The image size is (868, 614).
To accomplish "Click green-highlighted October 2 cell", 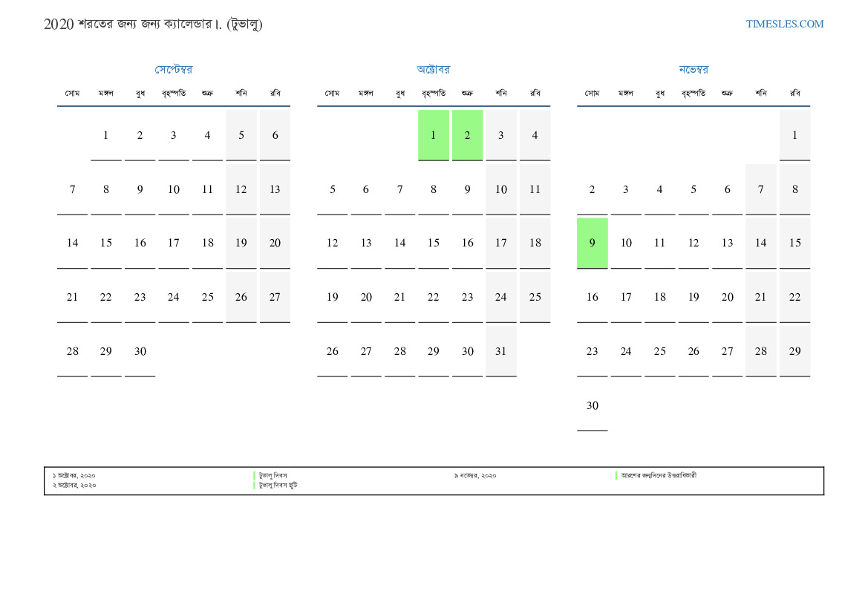I will 467,135.
